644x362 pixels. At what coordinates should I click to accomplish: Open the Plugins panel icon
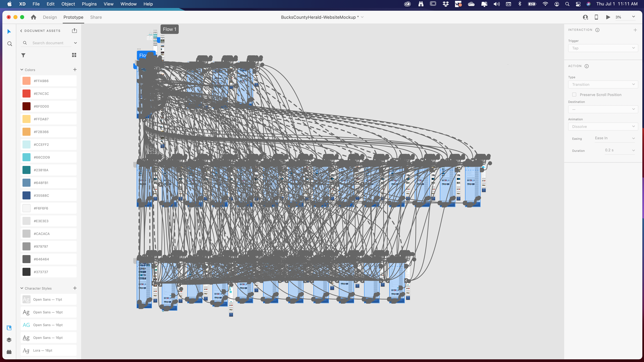click(9, 352)
